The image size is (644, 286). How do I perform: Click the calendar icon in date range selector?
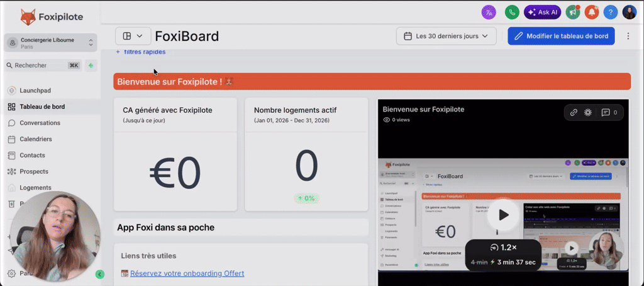[408, 36]
